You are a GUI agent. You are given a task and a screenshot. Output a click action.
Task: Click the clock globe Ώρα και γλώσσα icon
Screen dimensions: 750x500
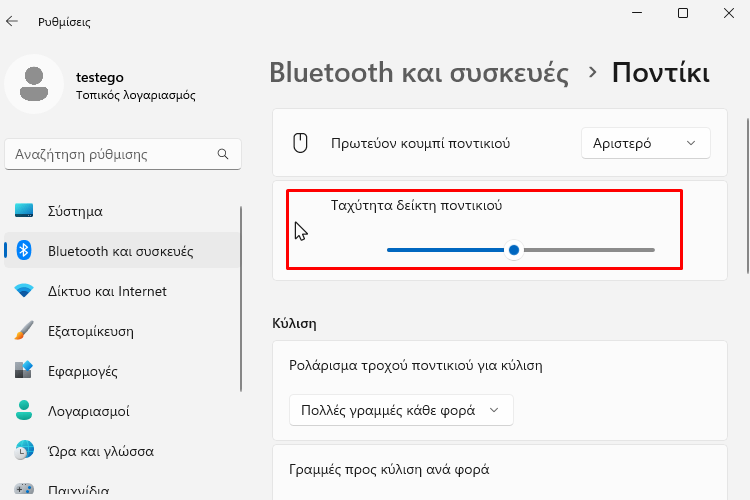[x=24, y=450]
